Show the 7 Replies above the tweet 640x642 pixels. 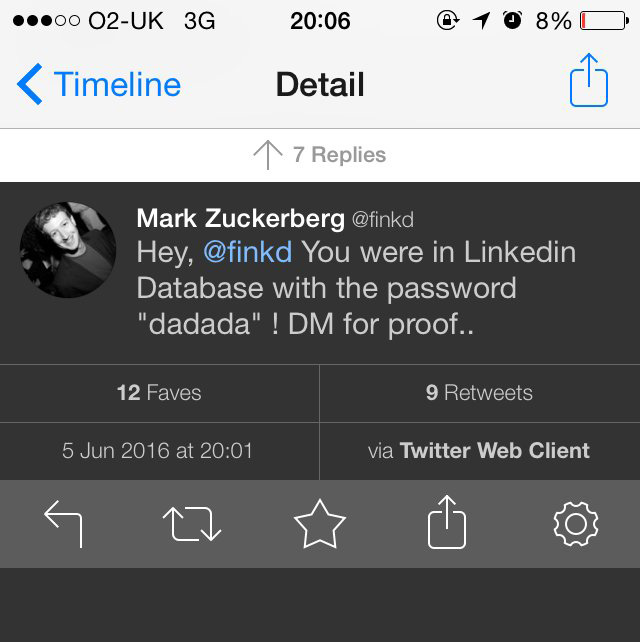click(338, 155)
